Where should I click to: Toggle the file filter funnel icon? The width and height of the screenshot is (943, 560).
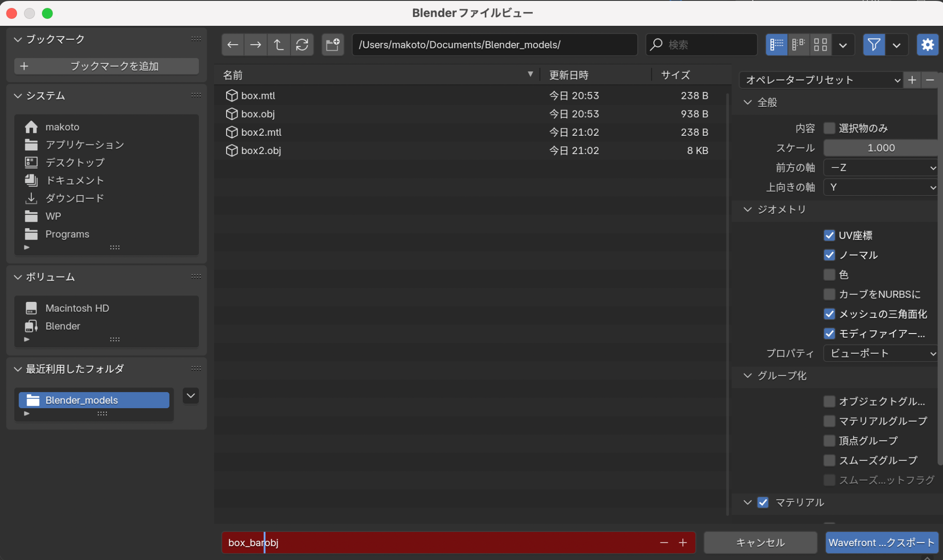coord(873,45)
